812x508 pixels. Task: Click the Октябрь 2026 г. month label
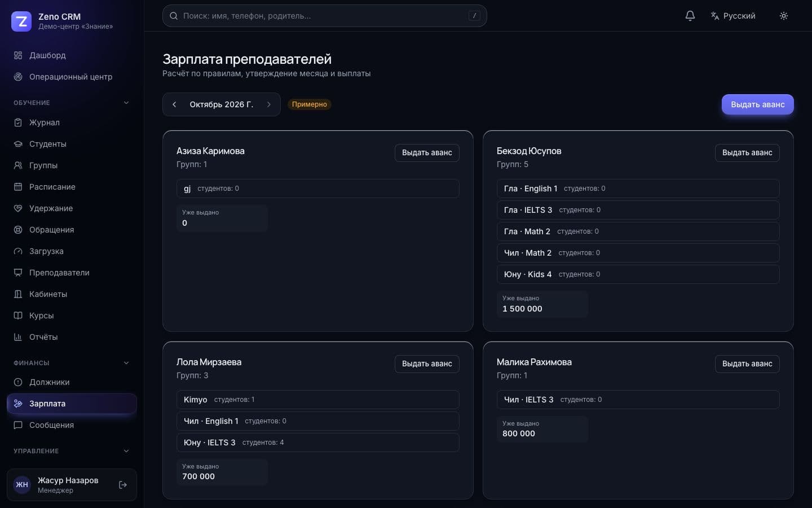[222, 104]
